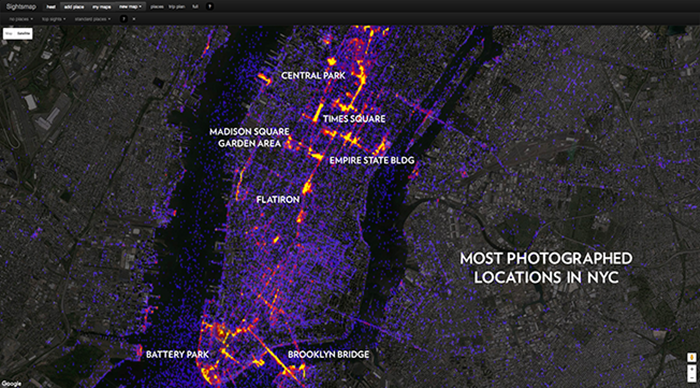The image size is (700, 388).
Task: Switch to Satellite view type
Action: point(24,33)
